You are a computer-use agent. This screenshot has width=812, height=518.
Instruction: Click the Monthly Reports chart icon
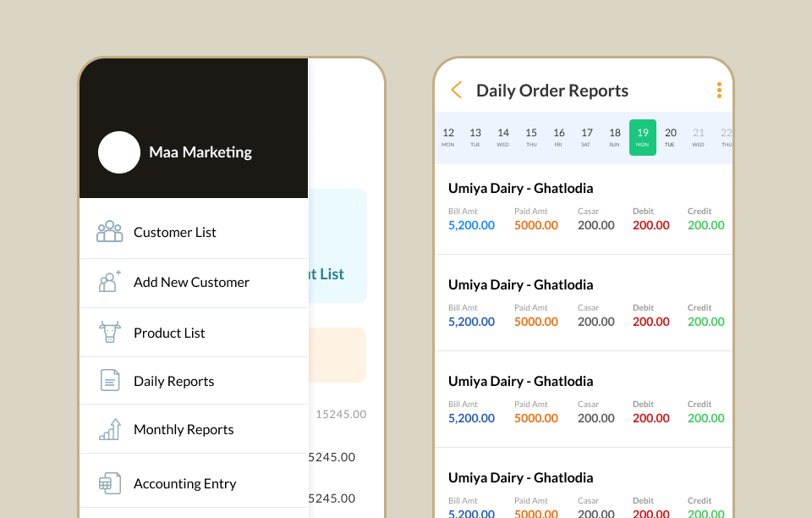110,429
